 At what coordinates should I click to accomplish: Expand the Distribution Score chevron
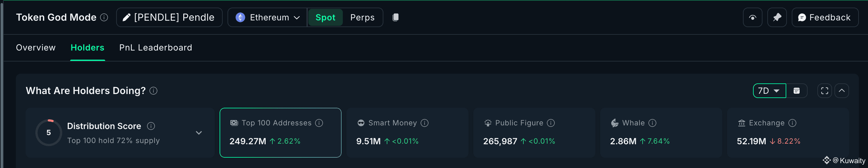199,133
